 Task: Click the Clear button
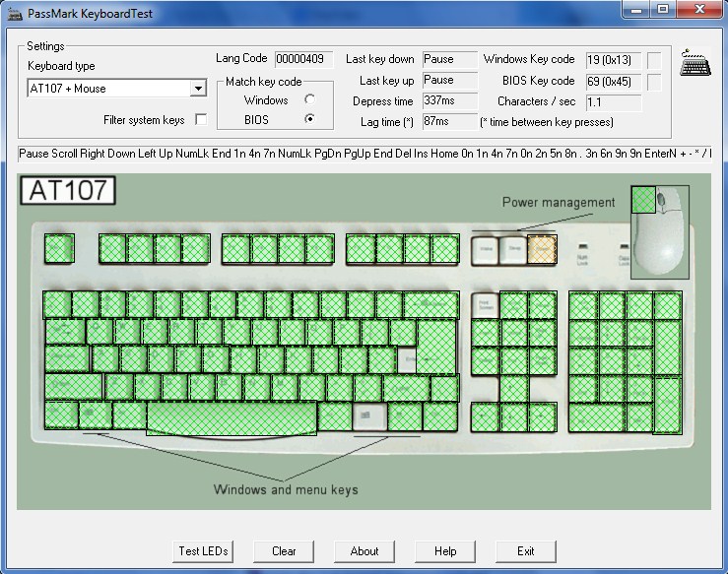coord(284,551)
